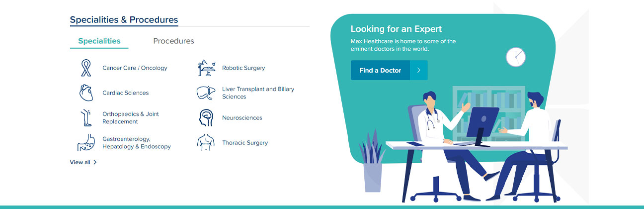644x209 pixels.
Task: Click the Specialities & Procedures heading
Action: 124,20
